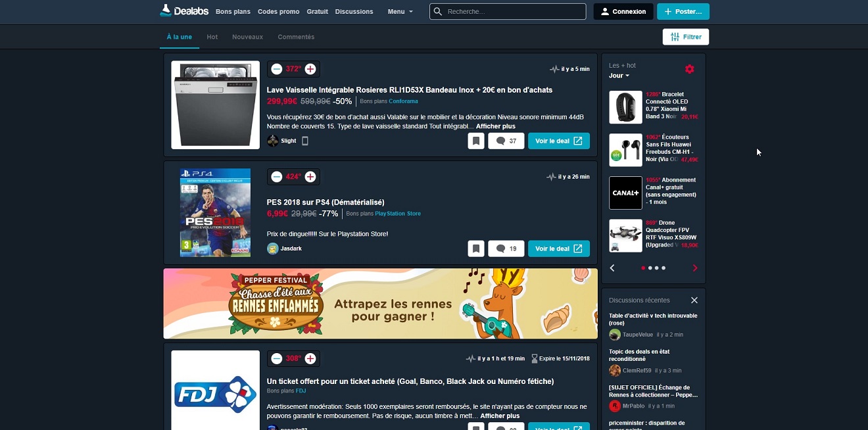Screen dimensions: 868x430
Task: Open comments of PES 2018 deal (19)
Action: tap(506, 249)
